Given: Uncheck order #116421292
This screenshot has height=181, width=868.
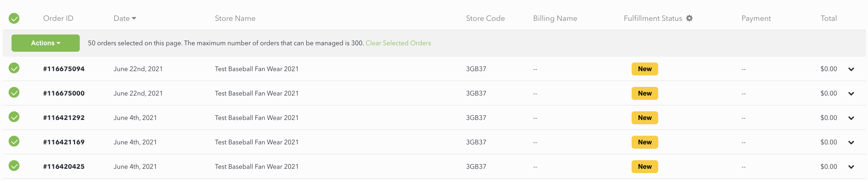Looking at the screenshot, I should tap(14, 117).
